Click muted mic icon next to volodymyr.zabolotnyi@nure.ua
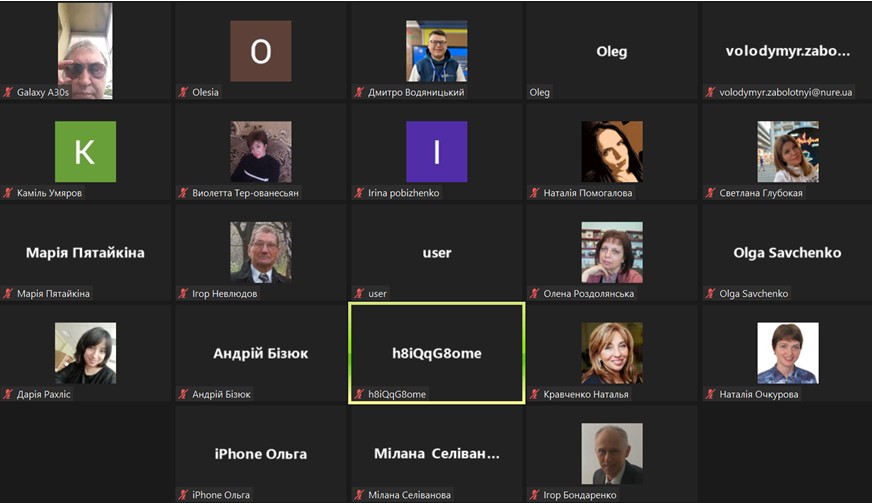872x503 pixels. pyautogui.click(x=710, y=92)
